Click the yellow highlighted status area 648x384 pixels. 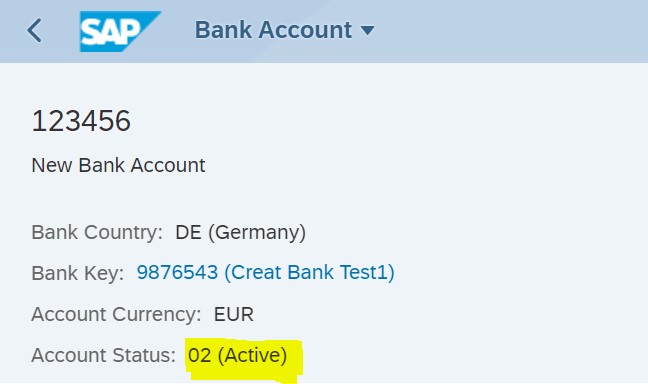244,360
